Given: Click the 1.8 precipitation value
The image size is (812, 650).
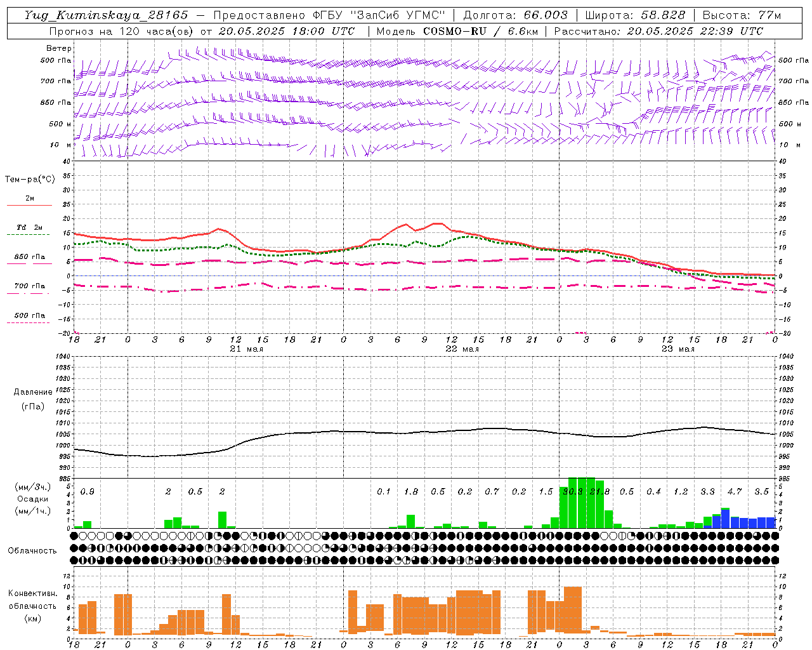Looking at the screenshot, I should 411,492.
